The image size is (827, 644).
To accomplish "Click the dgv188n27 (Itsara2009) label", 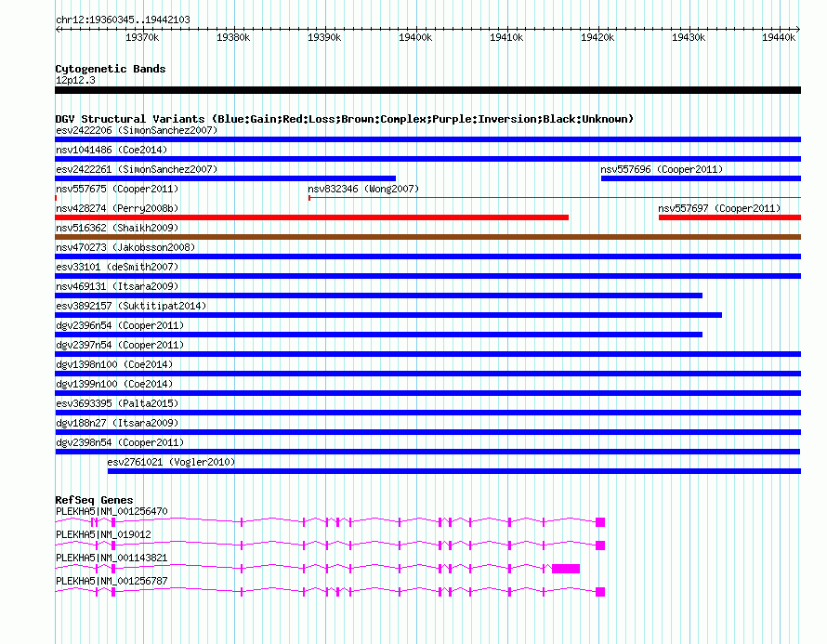I will click(117, 423).
